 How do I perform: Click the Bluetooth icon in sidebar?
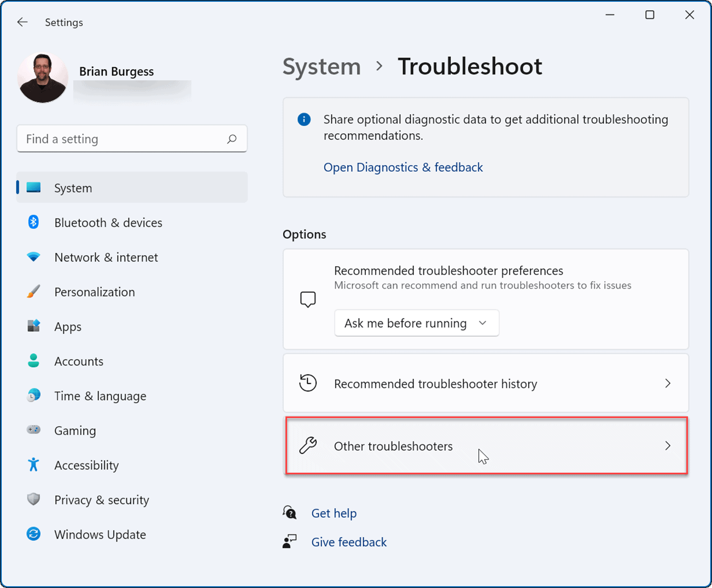[33, 222]
